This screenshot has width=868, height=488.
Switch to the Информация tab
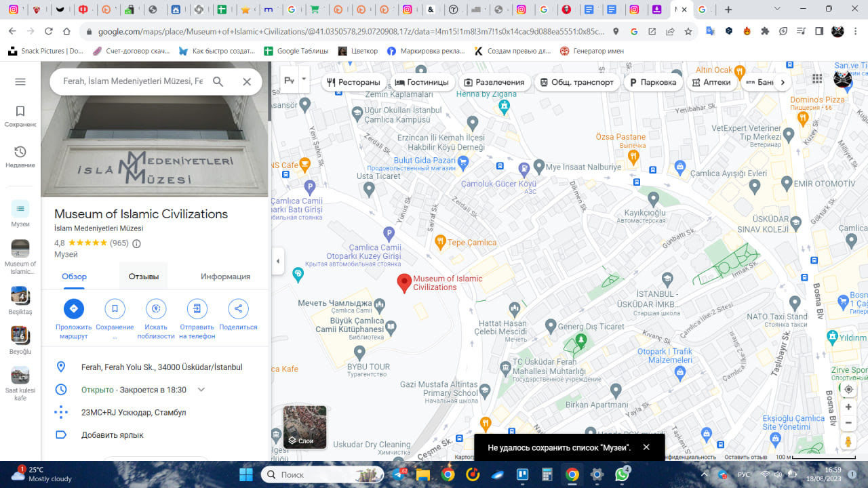(225, 277)
